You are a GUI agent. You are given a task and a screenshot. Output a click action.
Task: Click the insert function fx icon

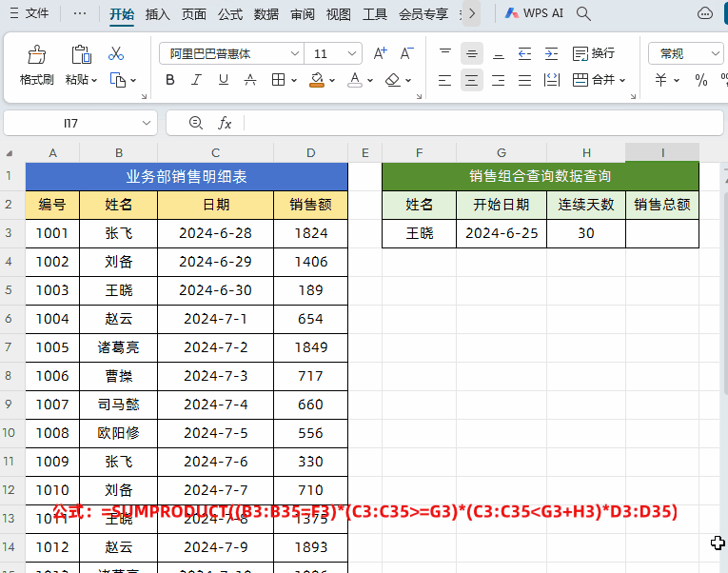tap(226, 123)
